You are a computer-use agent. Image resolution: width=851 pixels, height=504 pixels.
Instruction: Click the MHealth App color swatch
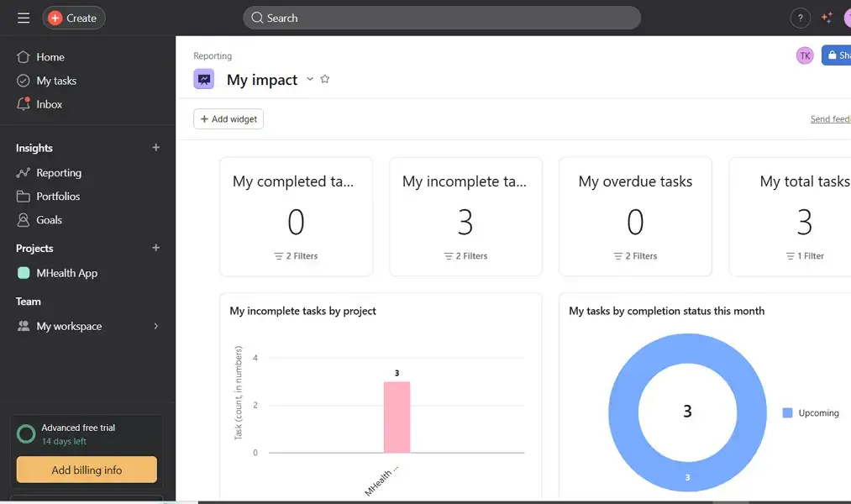24,273
